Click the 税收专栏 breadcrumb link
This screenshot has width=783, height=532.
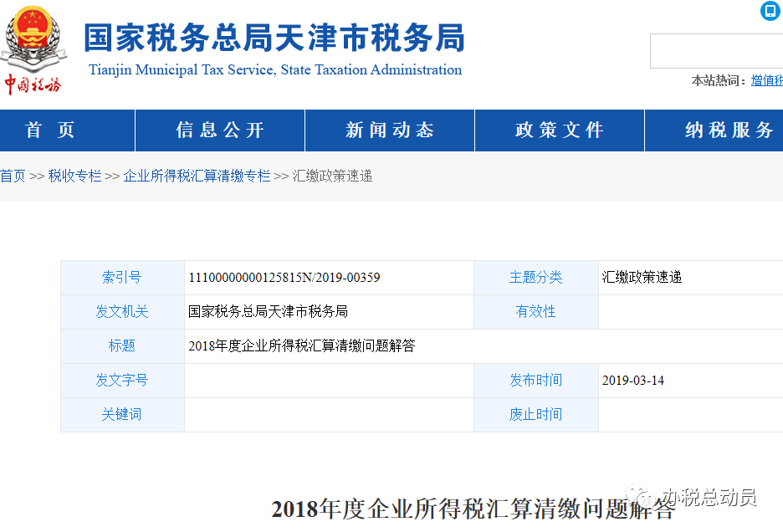point(74,176)
